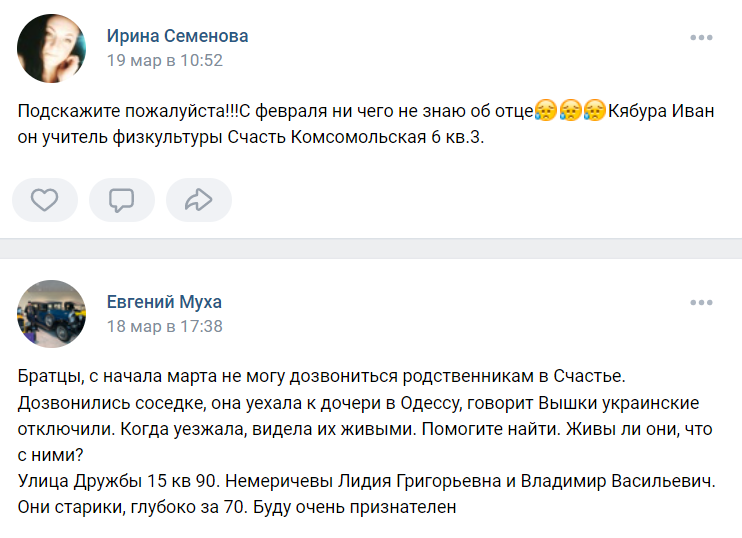Click the word "Братцы" in Evgeny's post
This screenshot has height=538, width=742.
(48, 376)
